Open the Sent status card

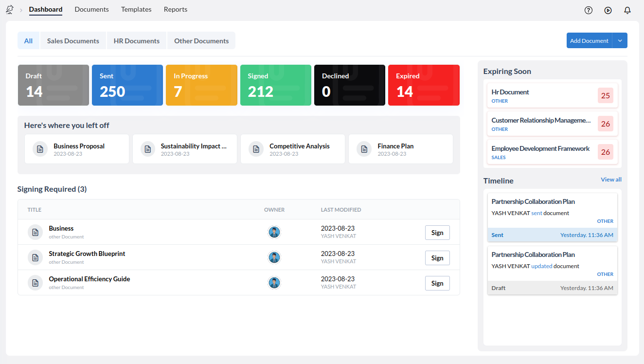[127, 85]
